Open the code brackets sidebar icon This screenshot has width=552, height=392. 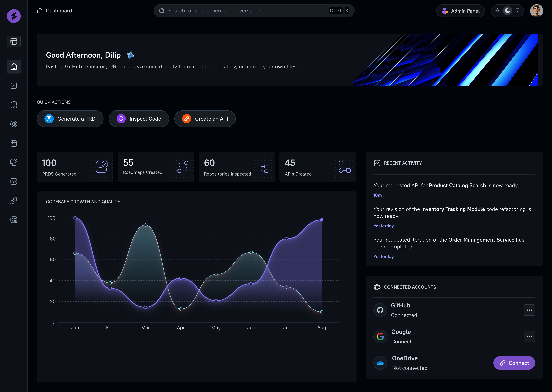[x=14, y=182]
